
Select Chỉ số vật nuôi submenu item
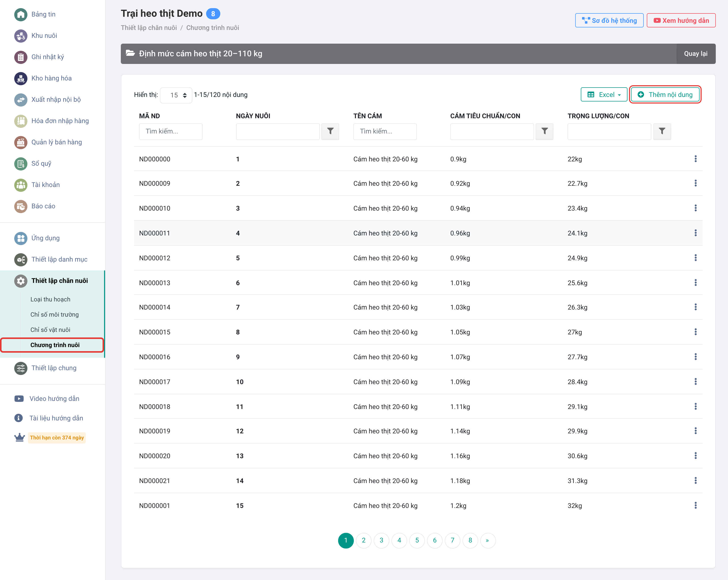click(x=50, y=330)
